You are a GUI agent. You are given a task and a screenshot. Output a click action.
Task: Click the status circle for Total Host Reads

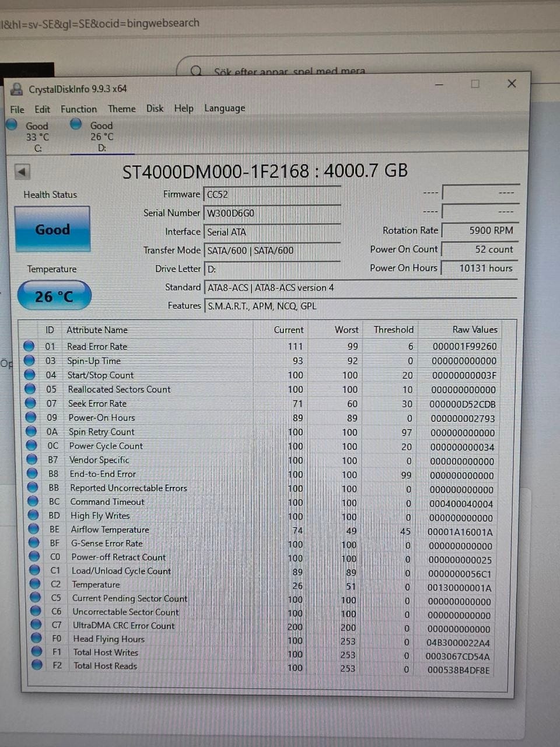click(37, 665)
